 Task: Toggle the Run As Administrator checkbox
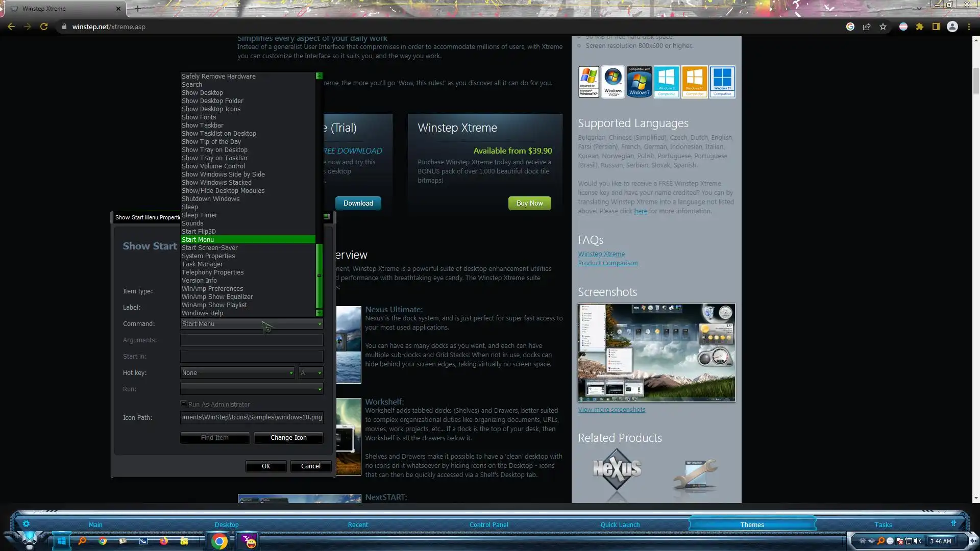coord(184,404)
